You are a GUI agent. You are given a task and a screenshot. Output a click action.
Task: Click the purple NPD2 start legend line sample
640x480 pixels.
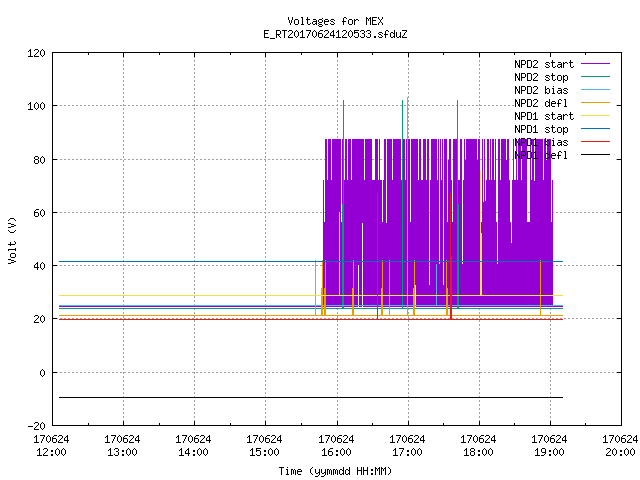tap(596, 64)
